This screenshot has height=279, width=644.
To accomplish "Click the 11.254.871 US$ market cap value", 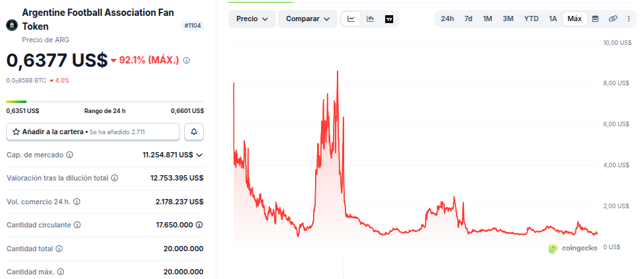I will point(167,155).
